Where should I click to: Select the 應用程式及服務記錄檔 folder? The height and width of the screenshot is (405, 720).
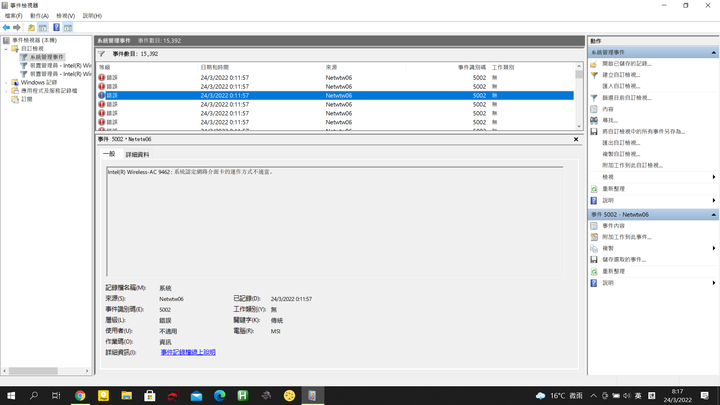coord(49,91)
